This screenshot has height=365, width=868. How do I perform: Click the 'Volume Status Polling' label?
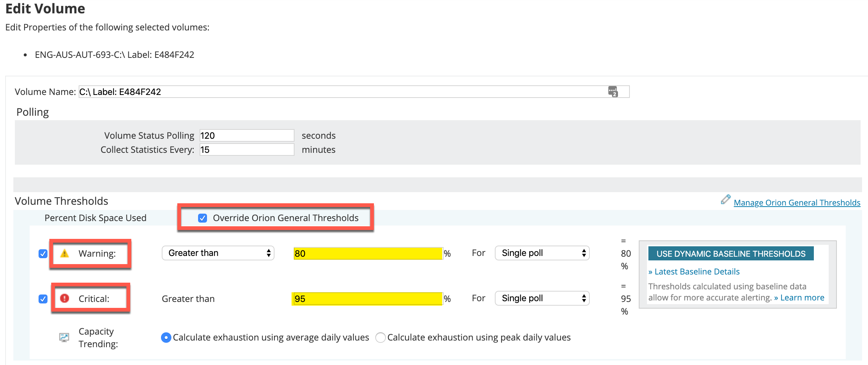tap(149, 135)
